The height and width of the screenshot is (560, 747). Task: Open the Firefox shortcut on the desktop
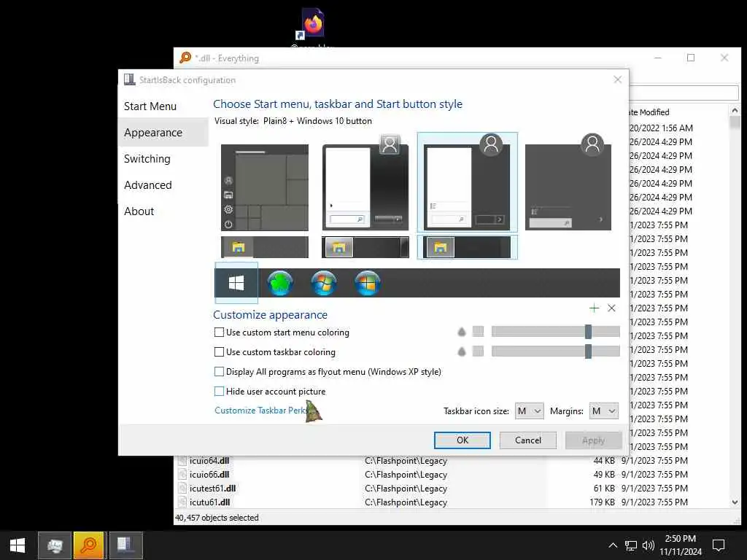[313, 23]
